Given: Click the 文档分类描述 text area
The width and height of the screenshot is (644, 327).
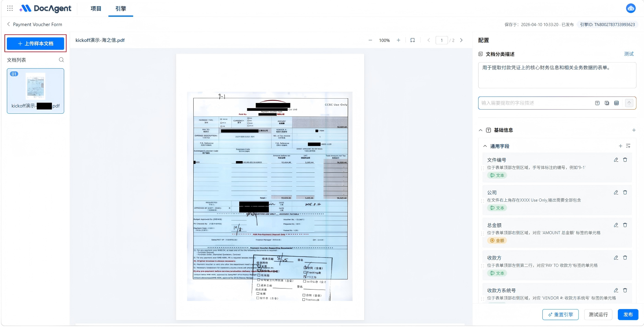Looking at the screenshot, I should (557, 75).
